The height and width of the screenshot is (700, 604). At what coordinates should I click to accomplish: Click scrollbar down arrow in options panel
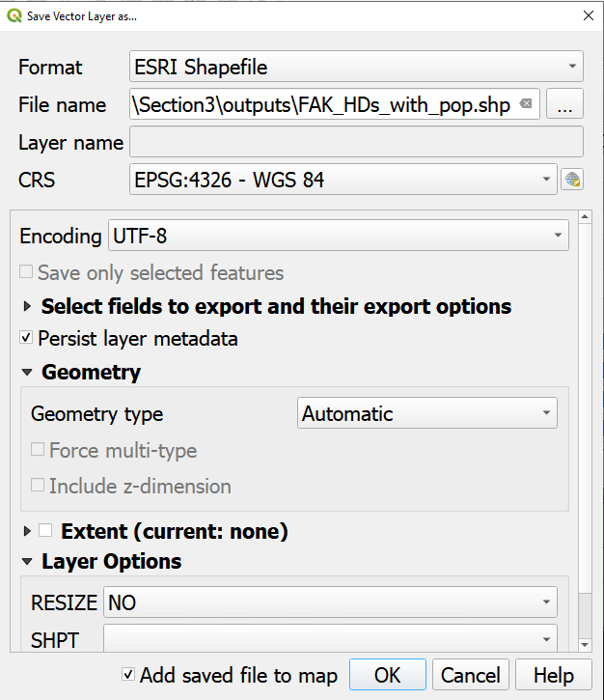point(585,645)
